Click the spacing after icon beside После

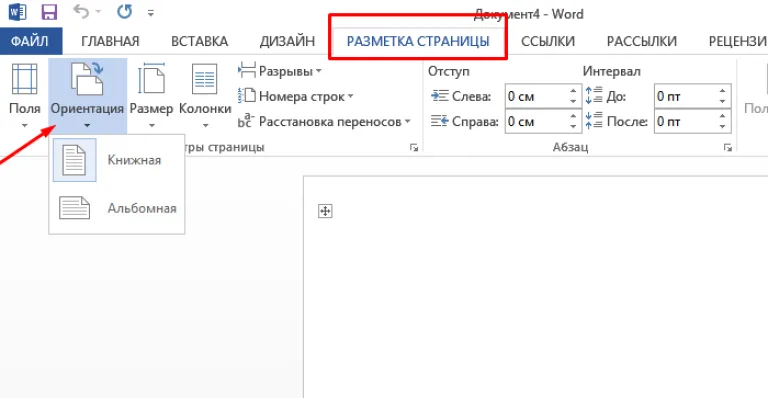click(594, 120)
